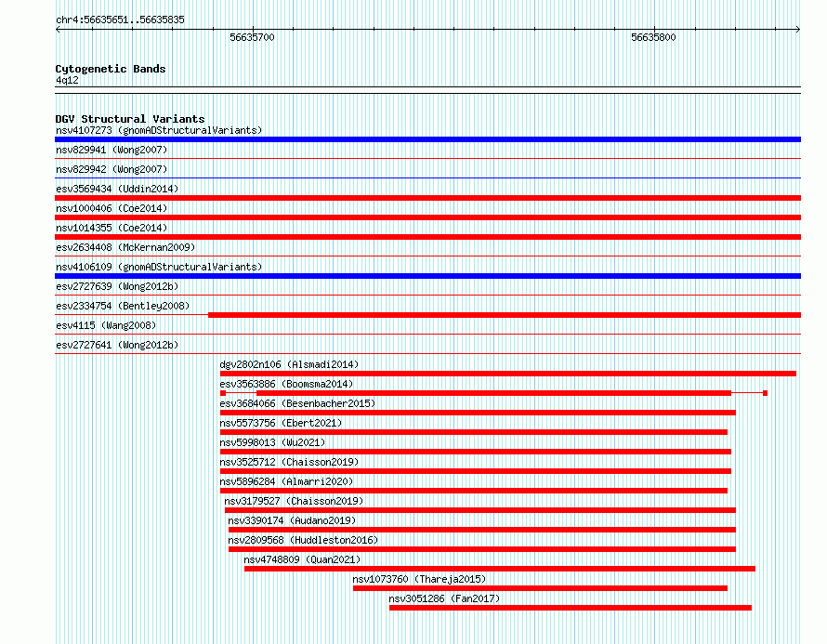Click the red bar of nsv1000406
The width and height of the screenshot is (827, 644).
click(427, 217)
